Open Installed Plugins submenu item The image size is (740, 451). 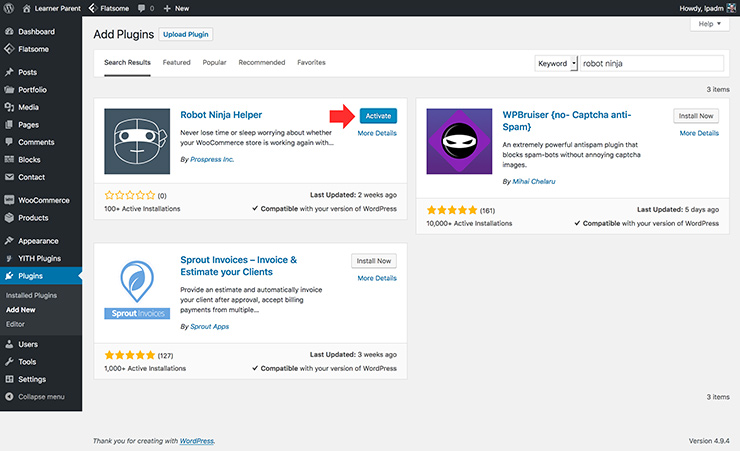[31, 295]
